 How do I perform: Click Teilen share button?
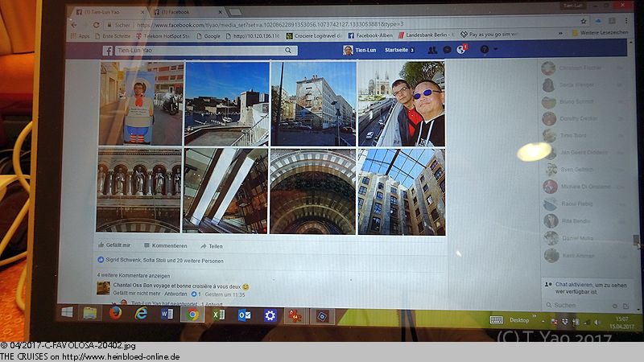(212, 246)
